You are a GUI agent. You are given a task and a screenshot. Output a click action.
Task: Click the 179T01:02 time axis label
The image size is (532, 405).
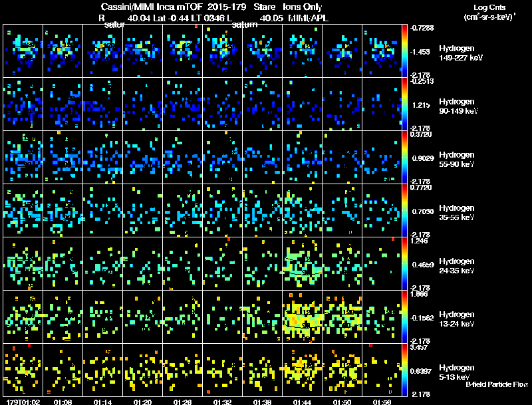click(x=23, y=402)
